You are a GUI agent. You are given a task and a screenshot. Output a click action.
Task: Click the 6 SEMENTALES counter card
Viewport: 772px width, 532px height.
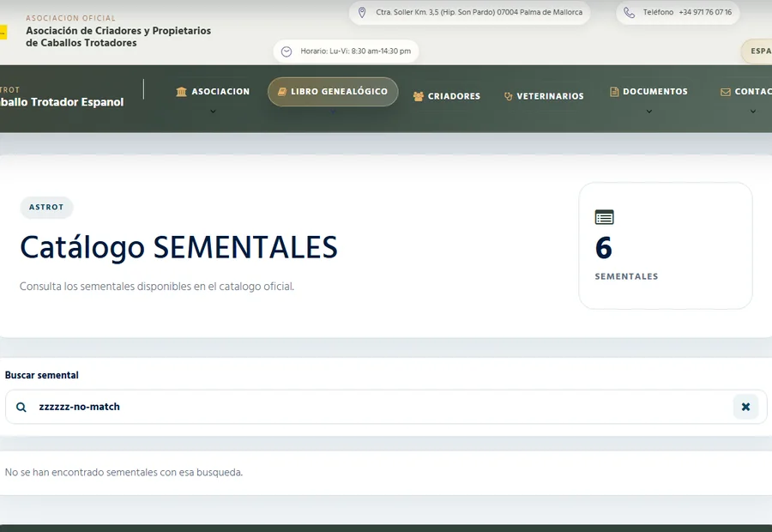pos(665,245)
